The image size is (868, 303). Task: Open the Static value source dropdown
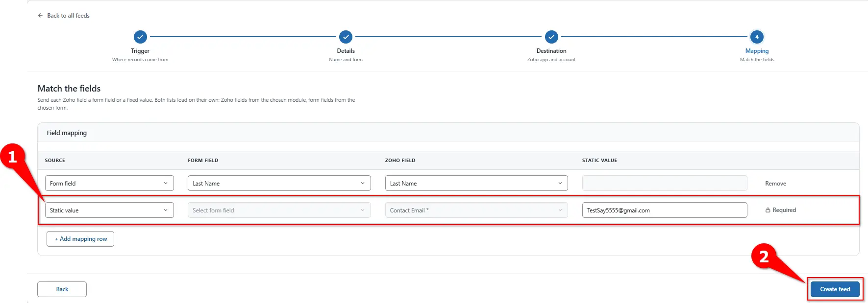[x=109, y=210]
